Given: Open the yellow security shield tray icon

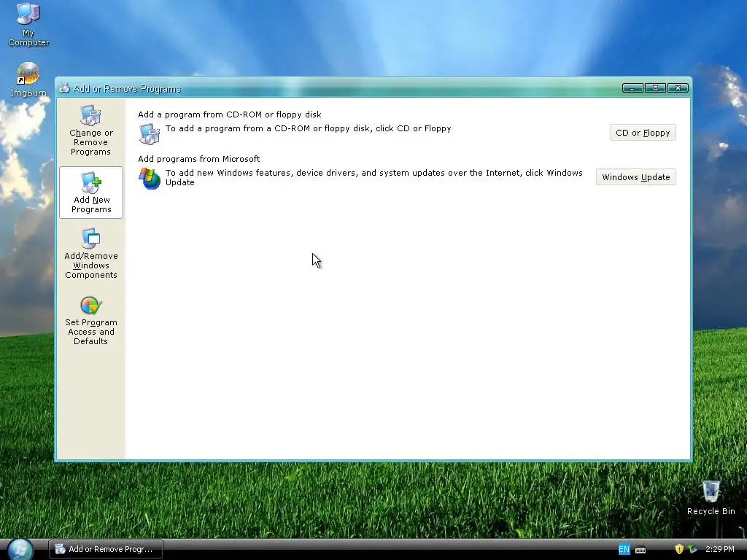Looking at the screenshot, I should (x=679, y=549).
